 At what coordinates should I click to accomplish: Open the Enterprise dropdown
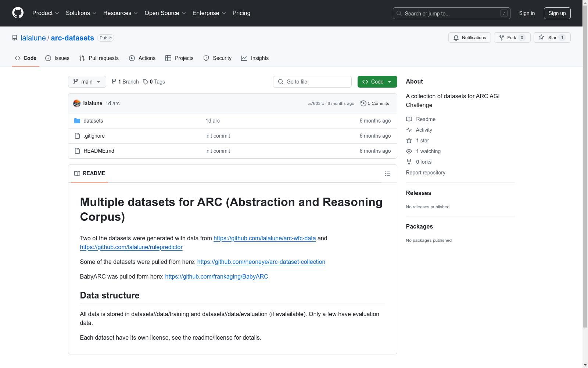209,13
